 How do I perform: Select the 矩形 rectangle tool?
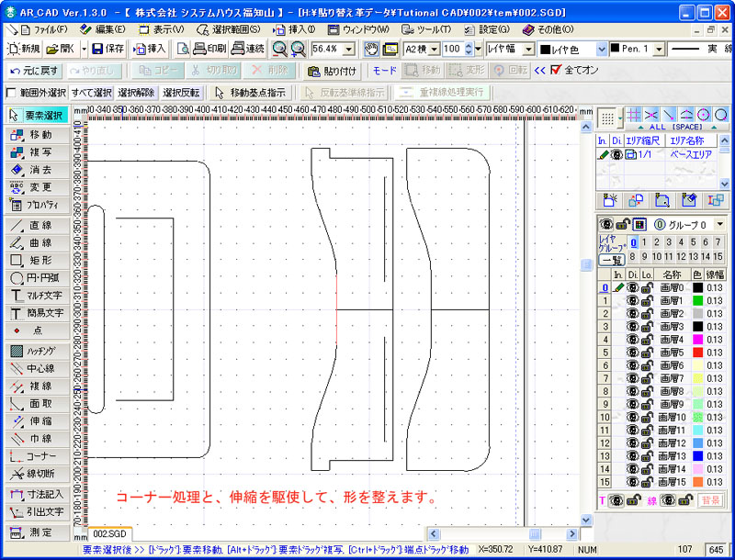[x=38, y=261]
